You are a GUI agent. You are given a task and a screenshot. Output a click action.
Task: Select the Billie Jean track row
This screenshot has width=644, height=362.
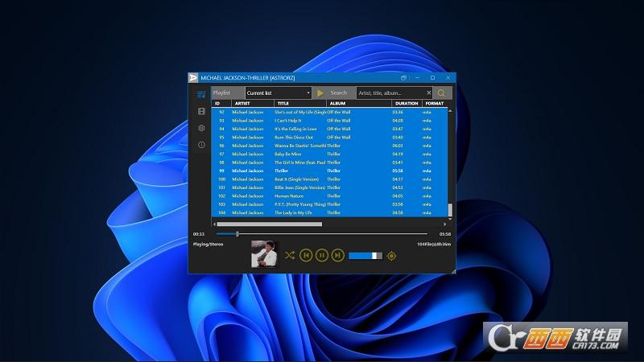point(329,187)
